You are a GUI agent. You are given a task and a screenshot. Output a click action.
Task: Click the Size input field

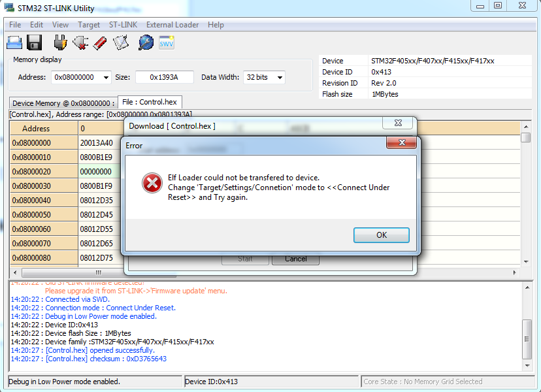165,77
